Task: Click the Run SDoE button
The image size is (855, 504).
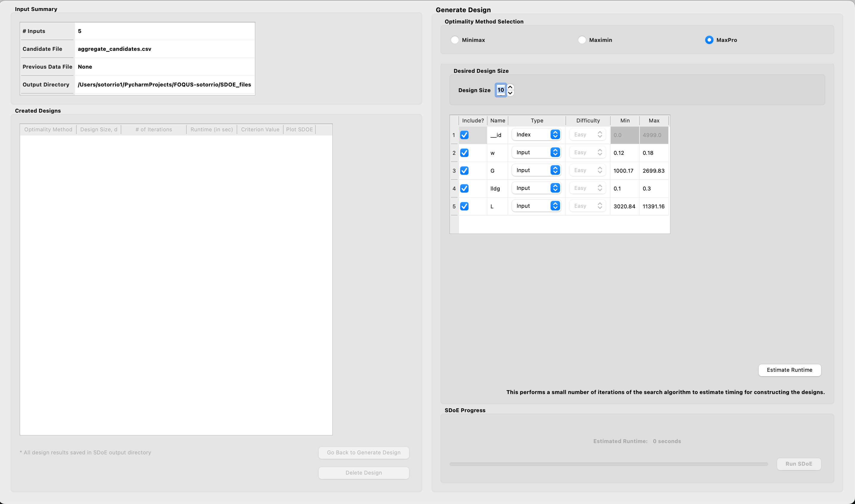Action: [799, 464]
